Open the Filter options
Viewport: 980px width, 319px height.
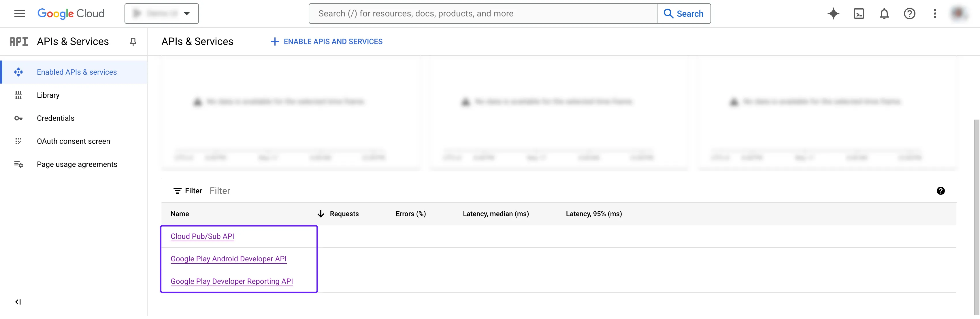[188, 190]
